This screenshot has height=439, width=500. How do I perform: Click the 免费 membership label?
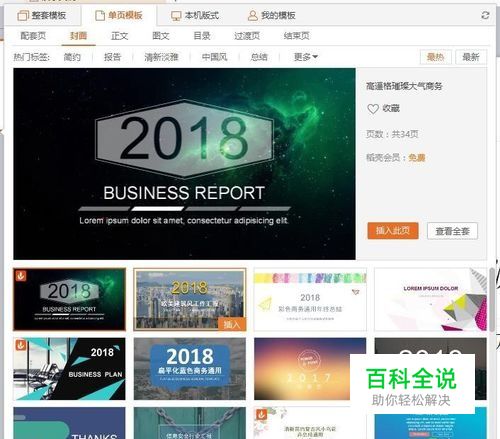pyautogui.click(x=417, y=157)
